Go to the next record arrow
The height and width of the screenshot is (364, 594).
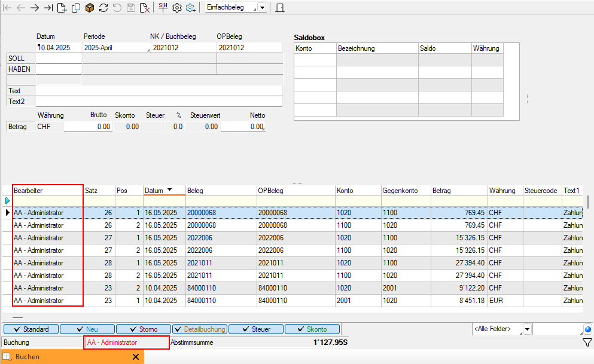pyautogui.click(x=35, y=8)
